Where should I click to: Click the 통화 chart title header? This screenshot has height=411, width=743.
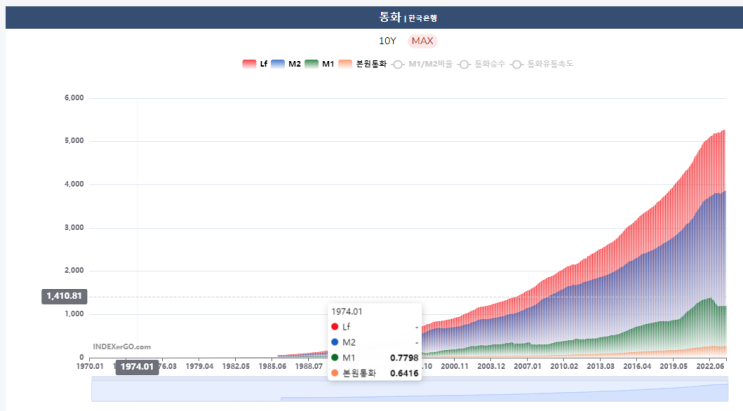[408, 18]
